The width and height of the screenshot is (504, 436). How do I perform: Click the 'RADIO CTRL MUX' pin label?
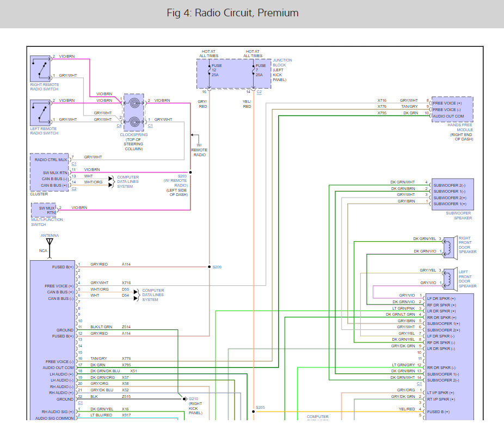[51, 160]
